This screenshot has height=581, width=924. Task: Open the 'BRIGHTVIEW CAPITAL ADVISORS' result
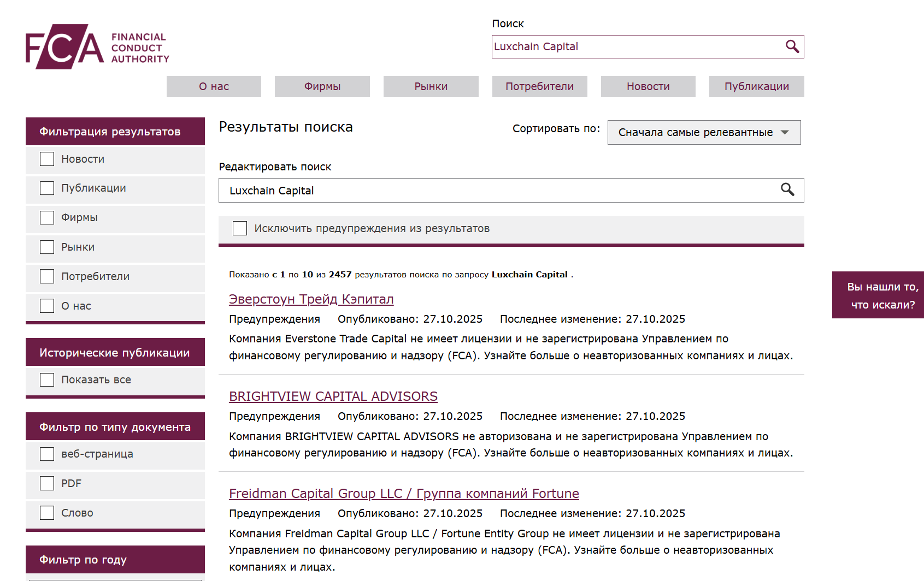(333, 396)
